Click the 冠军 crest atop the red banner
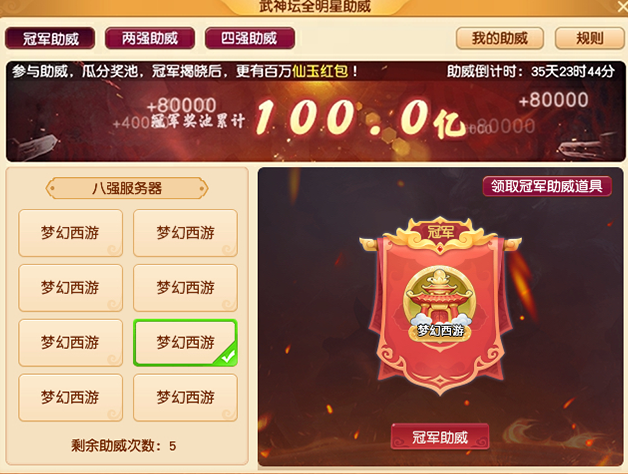 (x=440, y=234)
